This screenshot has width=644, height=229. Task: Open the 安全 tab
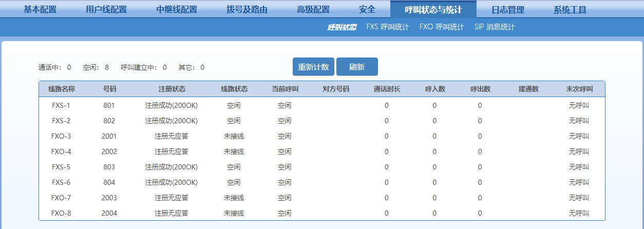pos(367,10)
